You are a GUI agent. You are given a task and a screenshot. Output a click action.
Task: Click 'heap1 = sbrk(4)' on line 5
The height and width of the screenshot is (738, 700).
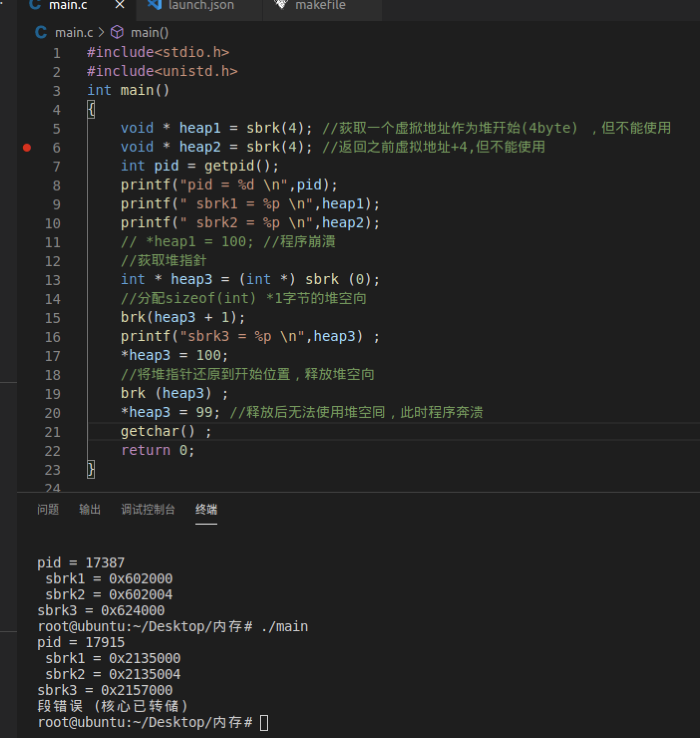[241, 128]
